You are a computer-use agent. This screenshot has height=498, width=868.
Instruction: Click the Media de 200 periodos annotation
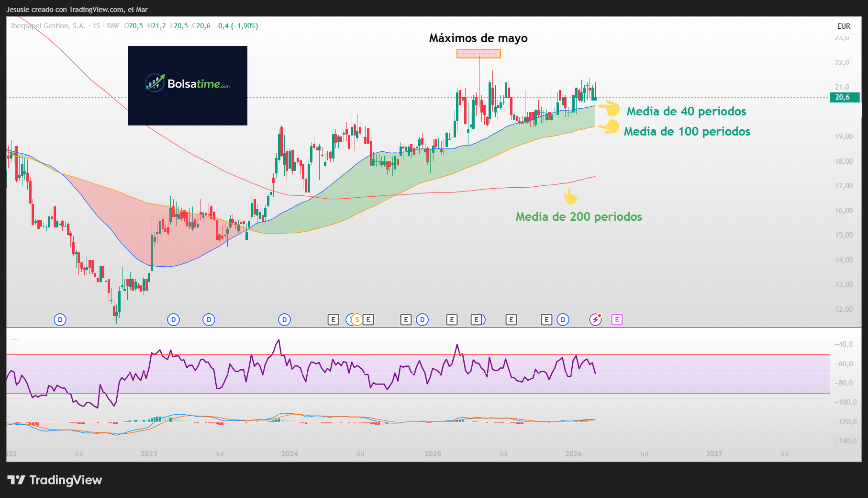[579, 216]
